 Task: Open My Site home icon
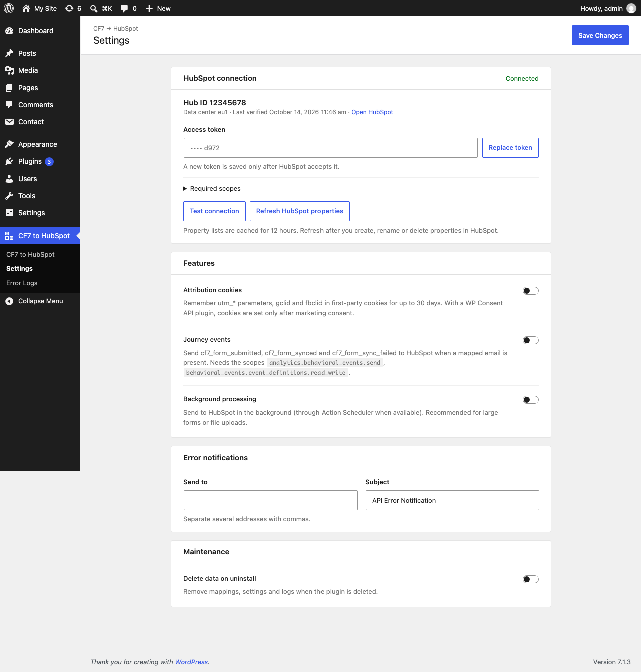26,8
